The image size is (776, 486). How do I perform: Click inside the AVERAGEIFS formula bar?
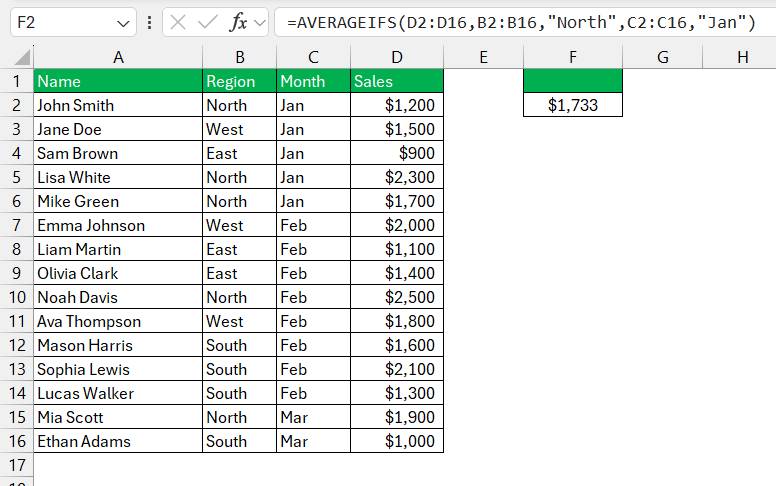pyautogui.click(x=525, y=22)
